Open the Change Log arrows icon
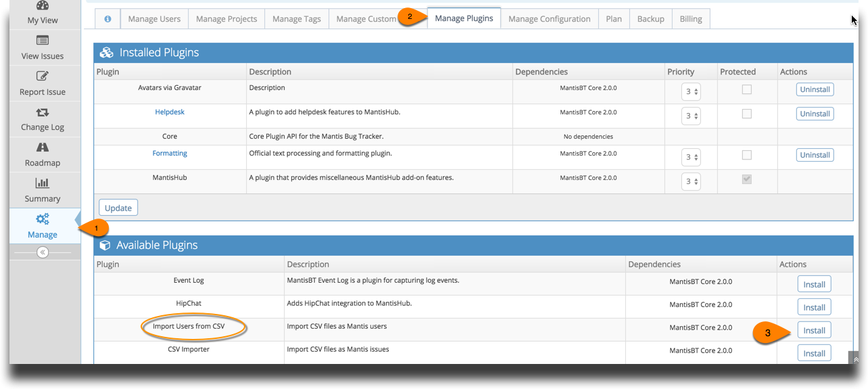This screenshot has height=389, width=868. pos(43,112)
